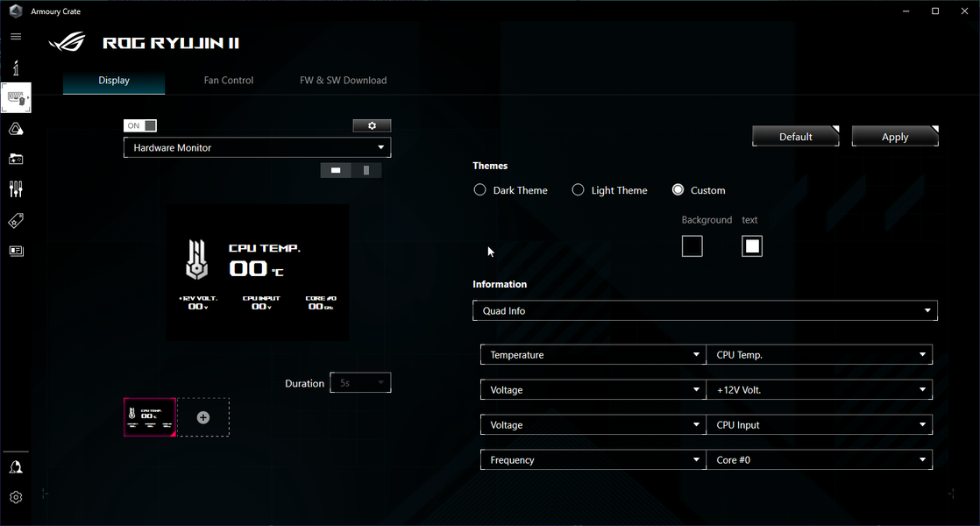Click the CPU TEMP. LCD preview
This screenshot has width=980, height=526.
tap(258, 273)
